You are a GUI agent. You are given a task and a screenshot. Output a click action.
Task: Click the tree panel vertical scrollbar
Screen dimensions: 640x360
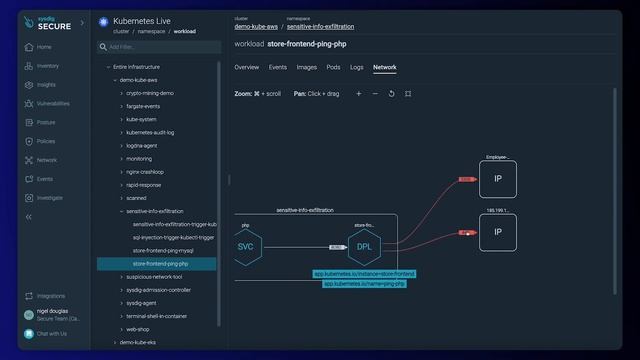(x=219, y=194)
